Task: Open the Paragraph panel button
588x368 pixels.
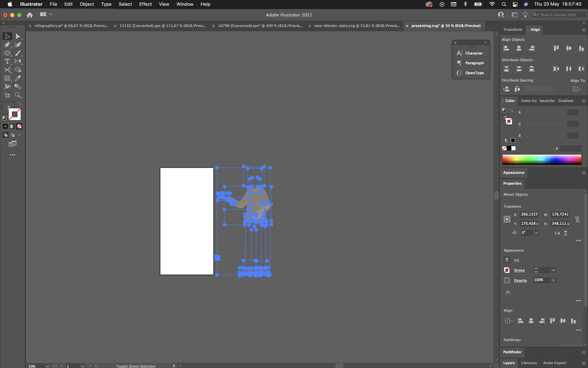Action: [x=471, y=63]
